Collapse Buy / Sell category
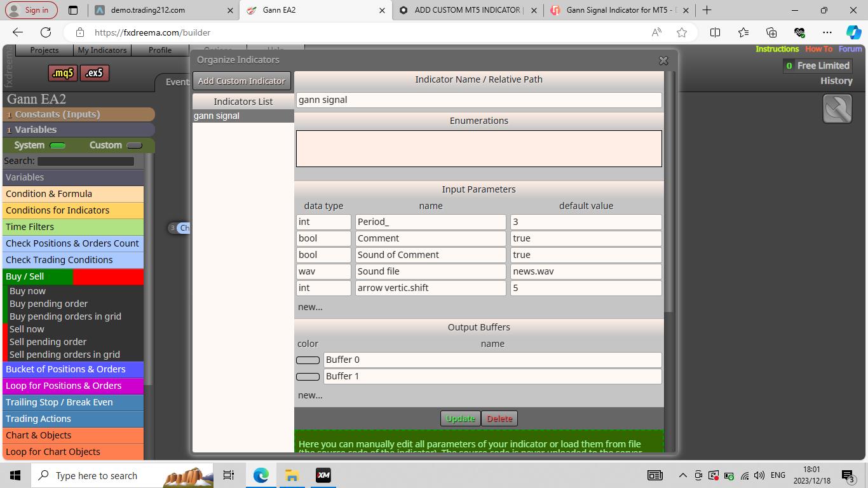 (73, 276)
